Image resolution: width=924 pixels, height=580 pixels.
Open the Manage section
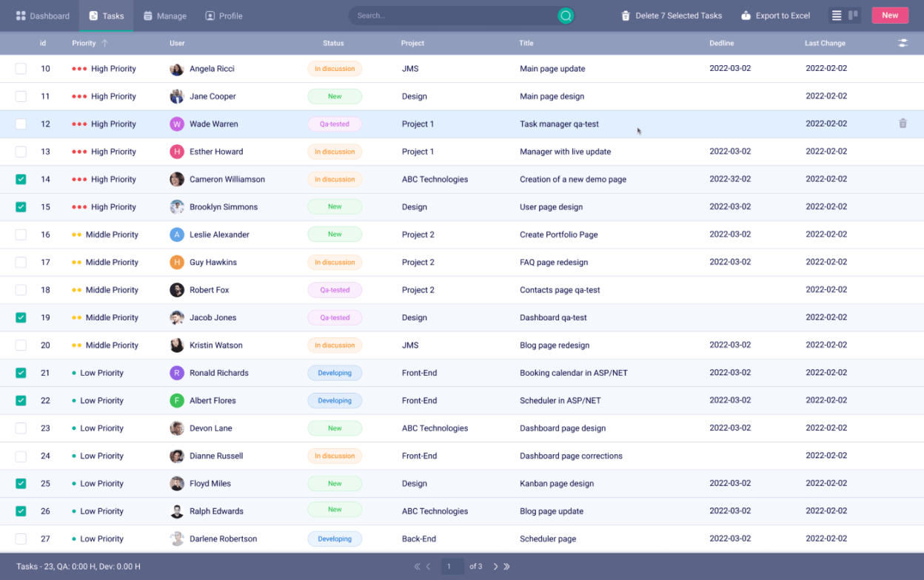(x=164, y=16)
